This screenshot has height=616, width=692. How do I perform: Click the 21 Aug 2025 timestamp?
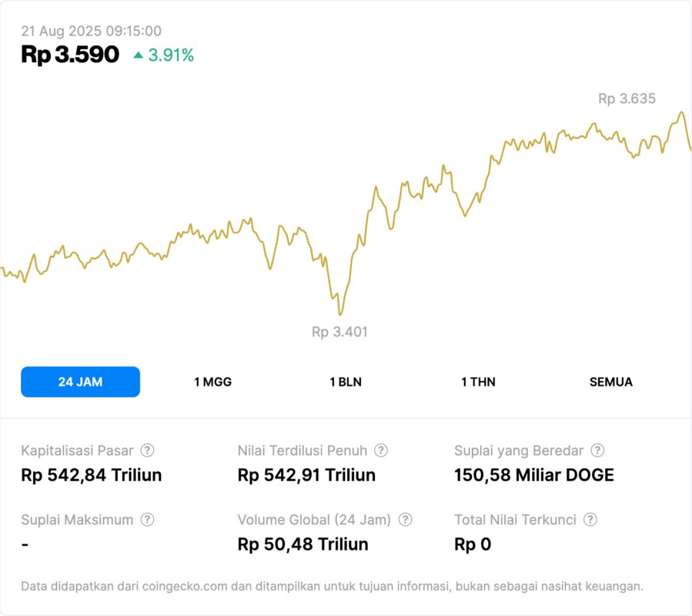click(91, 31)
